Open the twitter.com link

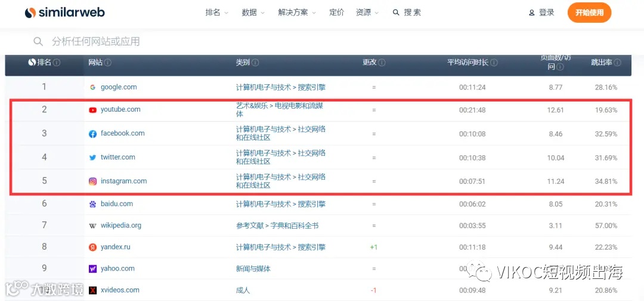118,157
